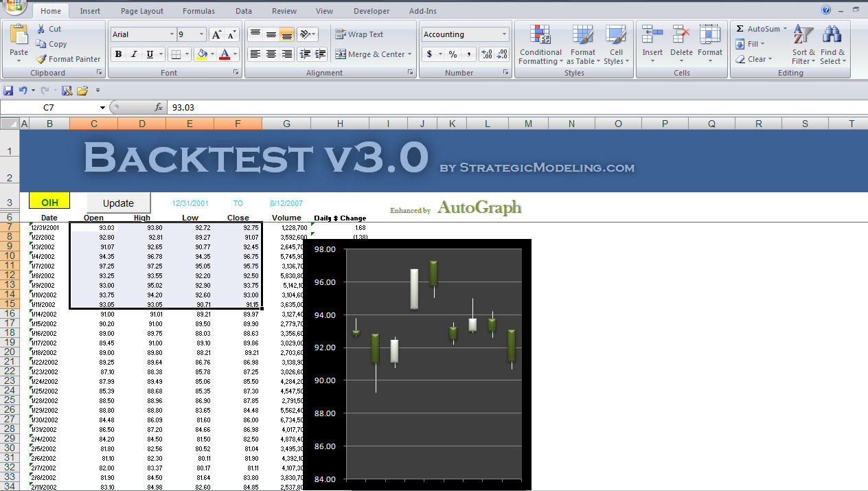Align text right

pos(286,54)
